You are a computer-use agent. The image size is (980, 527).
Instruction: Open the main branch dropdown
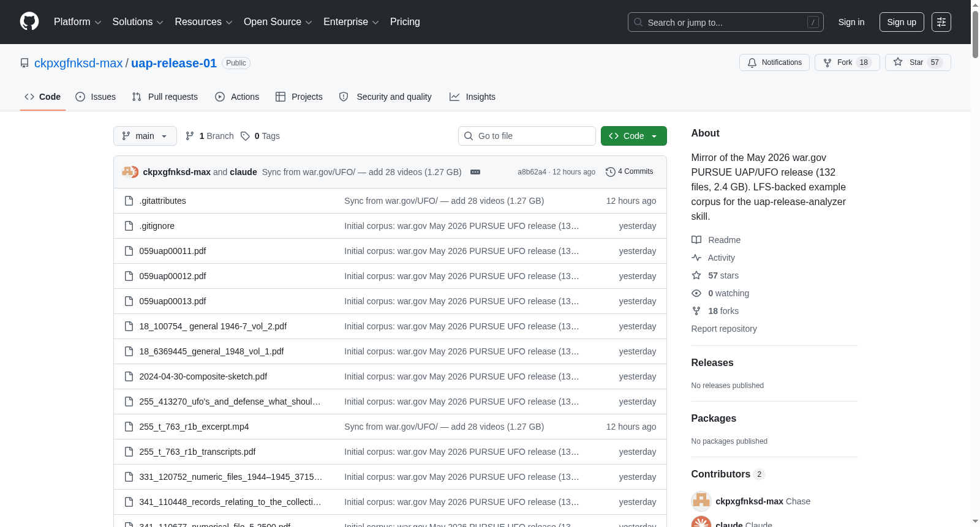point(145,136)
